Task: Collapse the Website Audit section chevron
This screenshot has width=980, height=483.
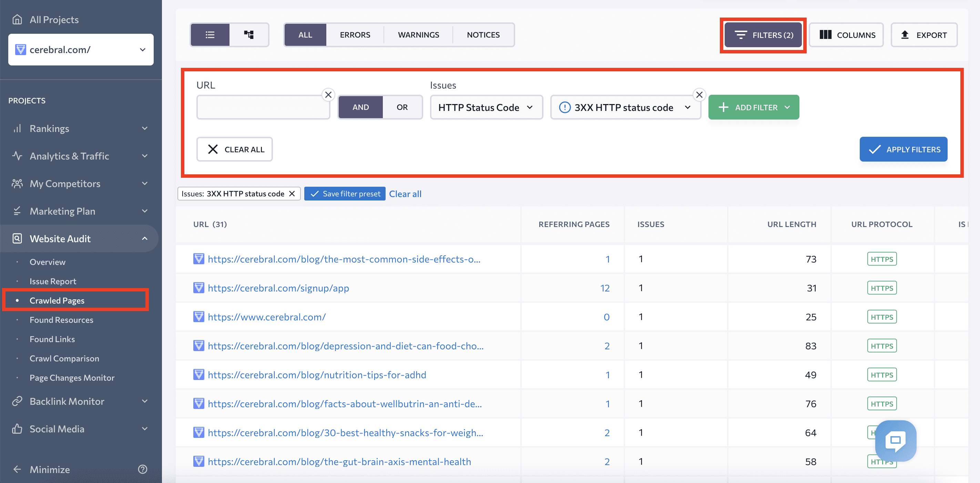Action: point(145,238)
